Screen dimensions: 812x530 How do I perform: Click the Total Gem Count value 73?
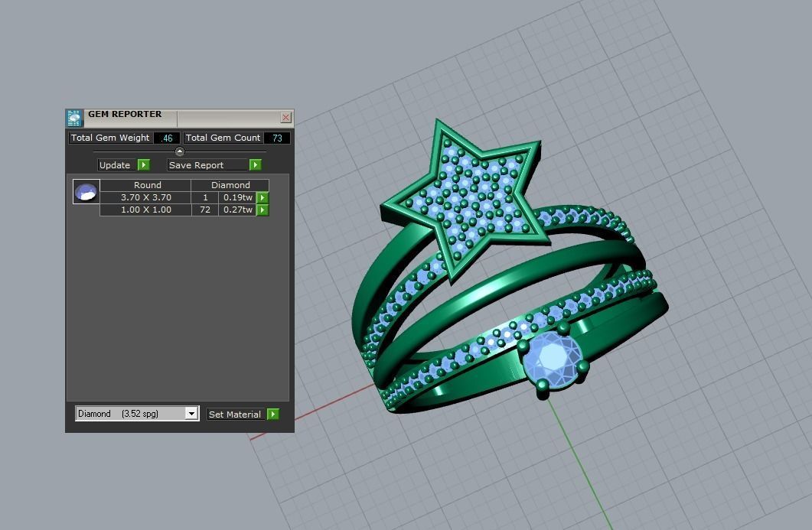point(277,138)
